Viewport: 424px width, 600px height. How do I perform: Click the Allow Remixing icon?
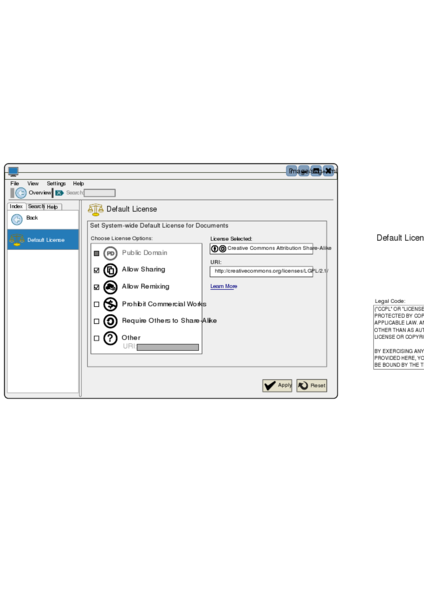(x=110, y=287)
